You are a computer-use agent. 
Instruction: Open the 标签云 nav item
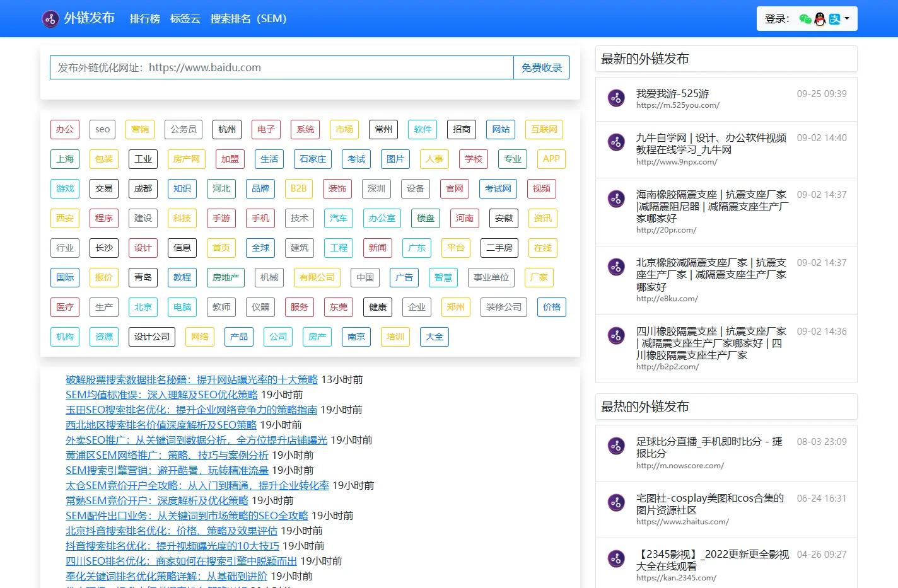pyautogui.click(x=185, y=19)
